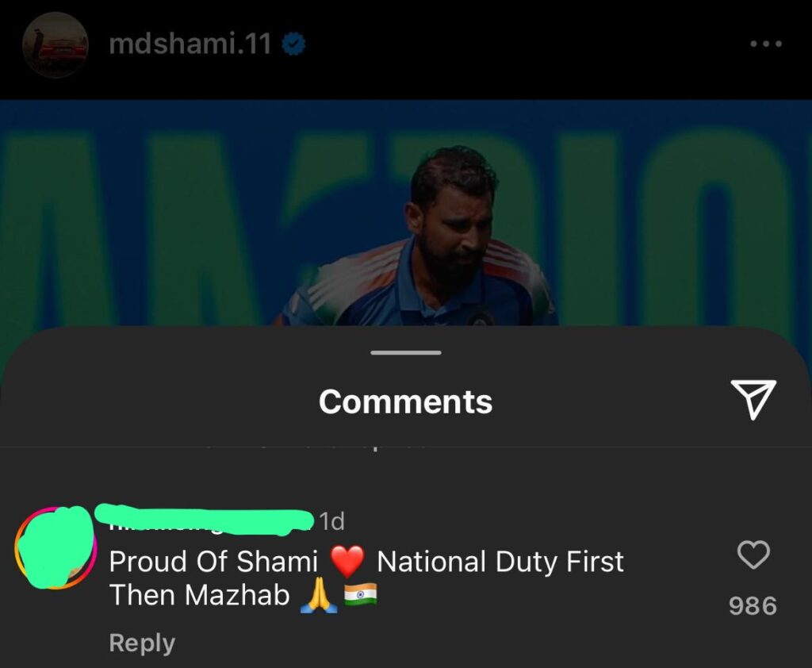Like the comment using the heart outline
Viewport: 812px width, 668px height.
pyautogui.click(x=753, y=555)
